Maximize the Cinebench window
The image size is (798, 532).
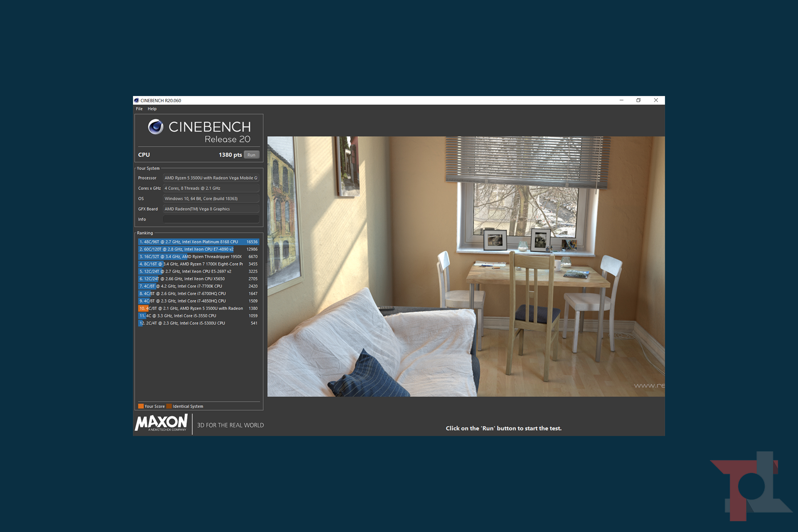point(638,100)
